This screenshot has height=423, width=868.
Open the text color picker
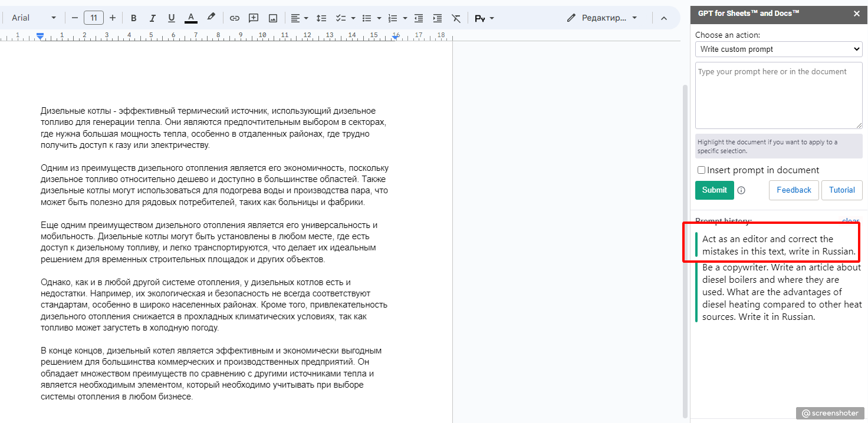pyautogui.click(x=190, y=18)
